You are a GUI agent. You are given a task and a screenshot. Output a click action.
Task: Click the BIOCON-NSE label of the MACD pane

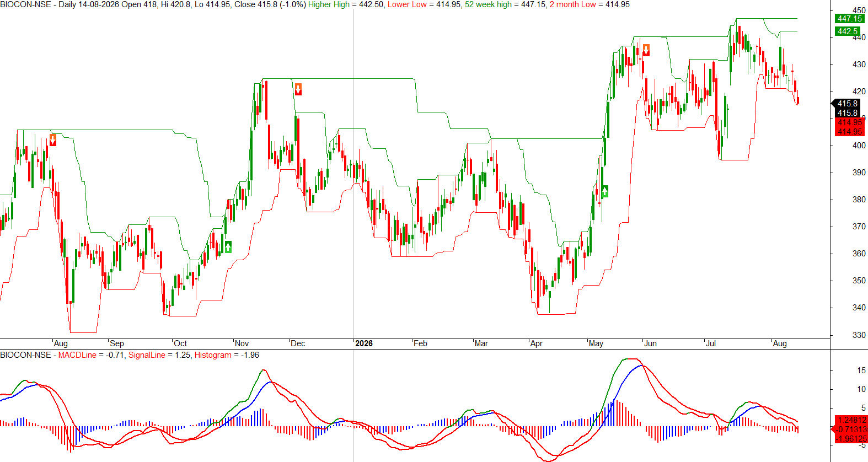25,355
